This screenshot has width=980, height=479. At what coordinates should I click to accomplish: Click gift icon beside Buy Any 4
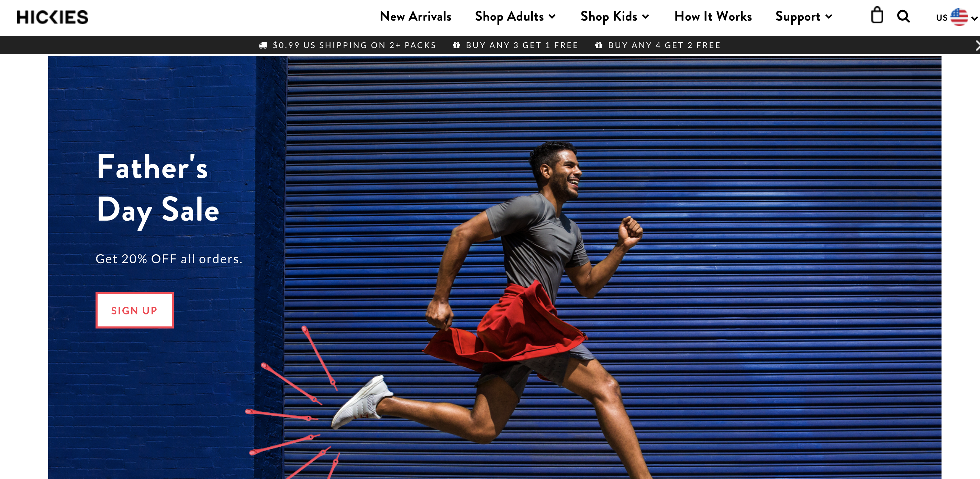point(599,45)
